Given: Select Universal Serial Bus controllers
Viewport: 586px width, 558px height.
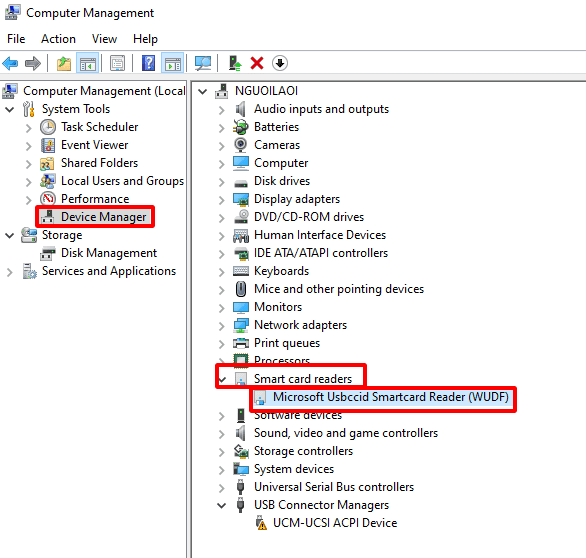Looking at the screenshot, I should click(334, 487).
